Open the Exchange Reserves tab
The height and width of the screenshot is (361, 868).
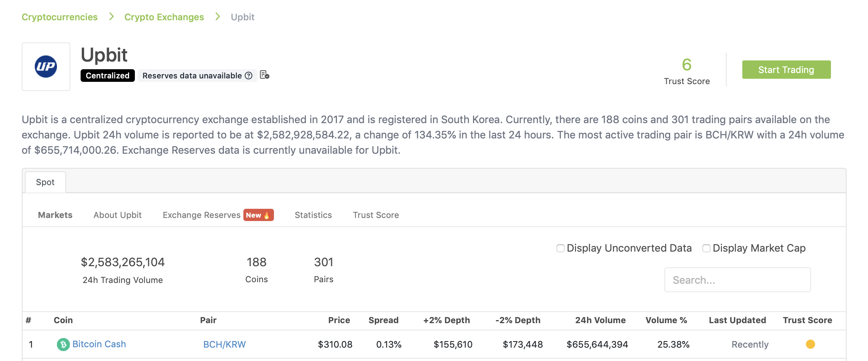201,215
